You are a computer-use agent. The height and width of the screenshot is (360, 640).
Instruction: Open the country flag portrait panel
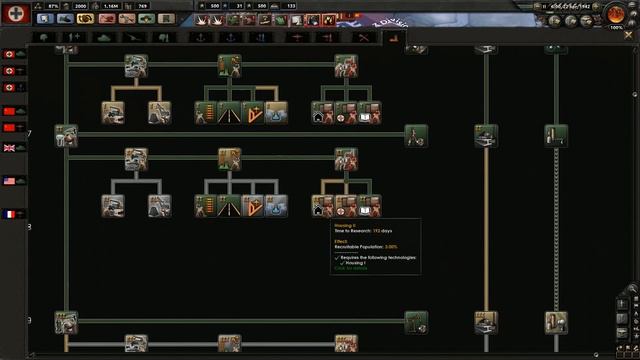[16, 13]
